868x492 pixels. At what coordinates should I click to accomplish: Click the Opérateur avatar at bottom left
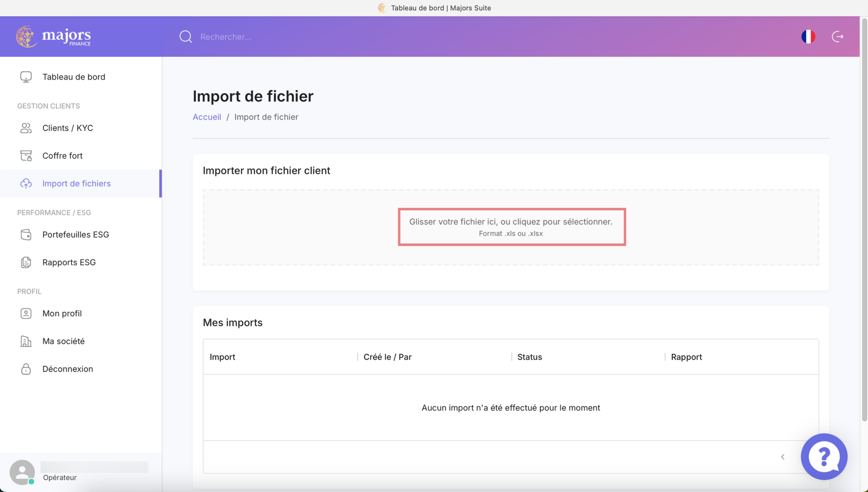pos(22,472)
